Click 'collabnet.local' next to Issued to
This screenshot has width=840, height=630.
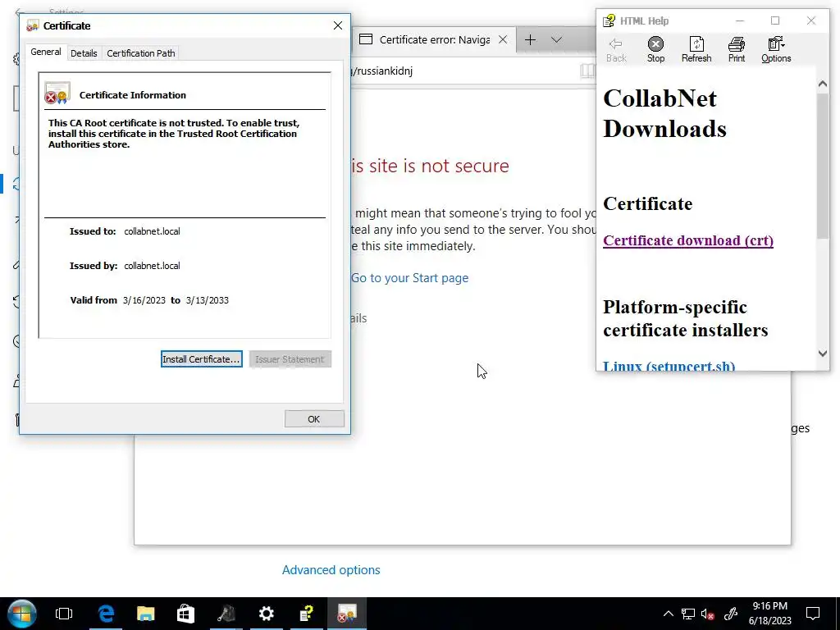pos(152,231)
